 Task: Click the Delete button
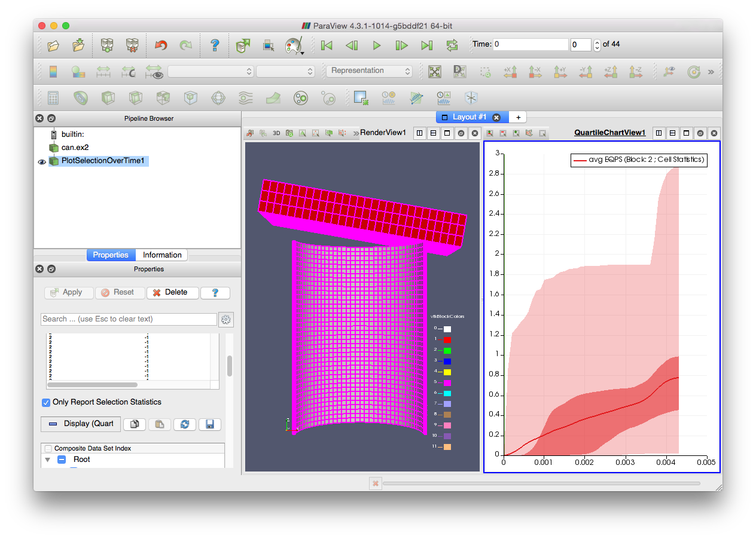click(172, 293)
